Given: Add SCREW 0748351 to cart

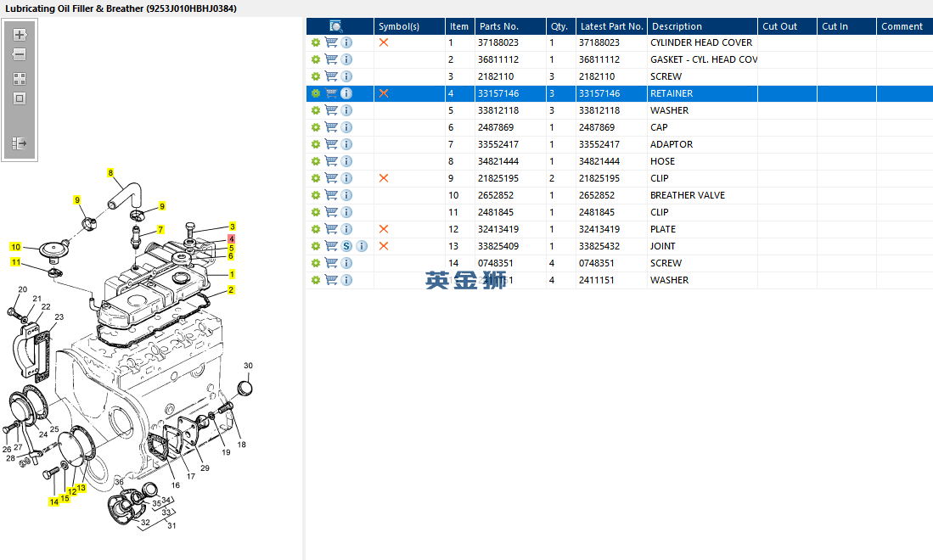Looking at the screenshot, I should (331, 263).
